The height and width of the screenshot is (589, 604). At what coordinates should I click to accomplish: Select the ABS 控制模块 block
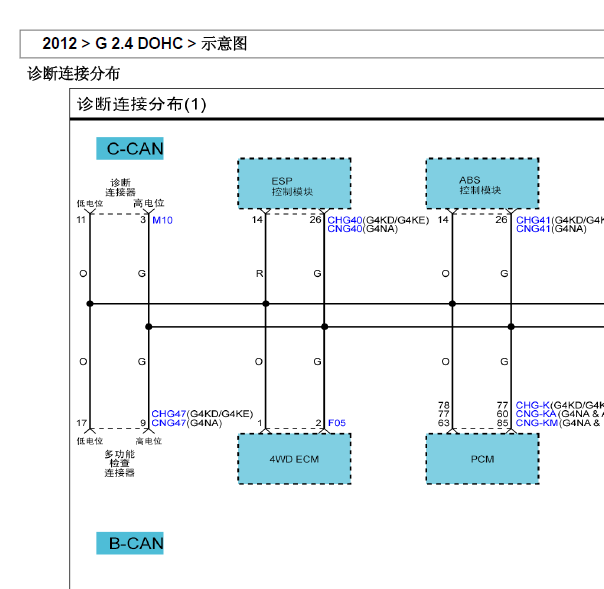482,183
